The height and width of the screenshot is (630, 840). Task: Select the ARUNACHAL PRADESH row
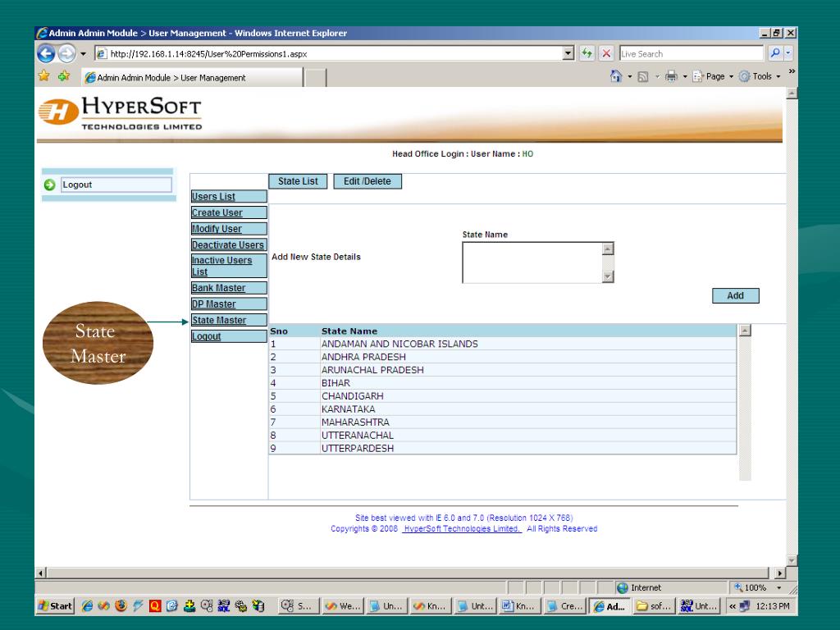pos(503,370)
